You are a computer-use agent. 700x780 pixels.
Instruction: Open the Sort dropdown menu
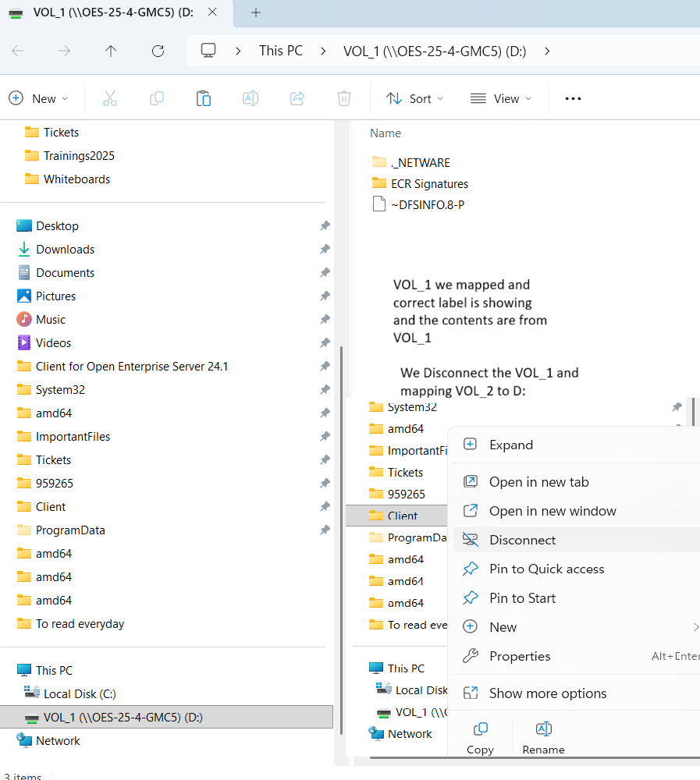pos(414,98)
